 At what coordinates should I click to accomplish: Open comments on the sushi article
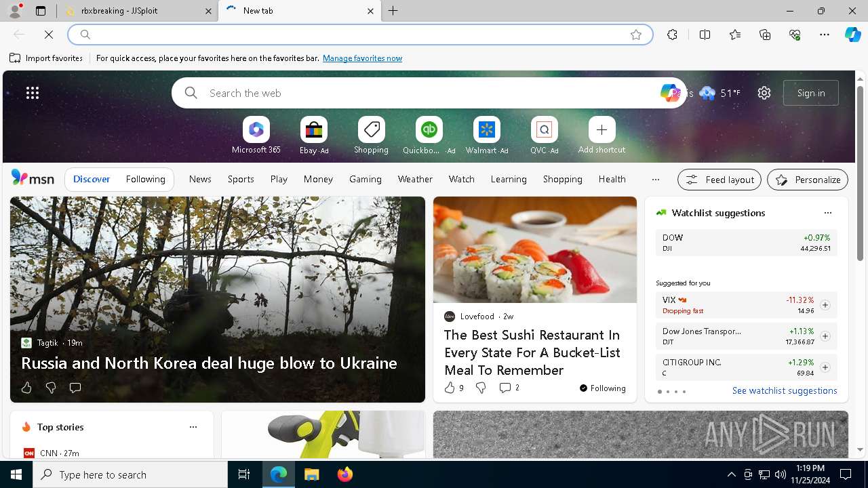(x=509, y=388)
